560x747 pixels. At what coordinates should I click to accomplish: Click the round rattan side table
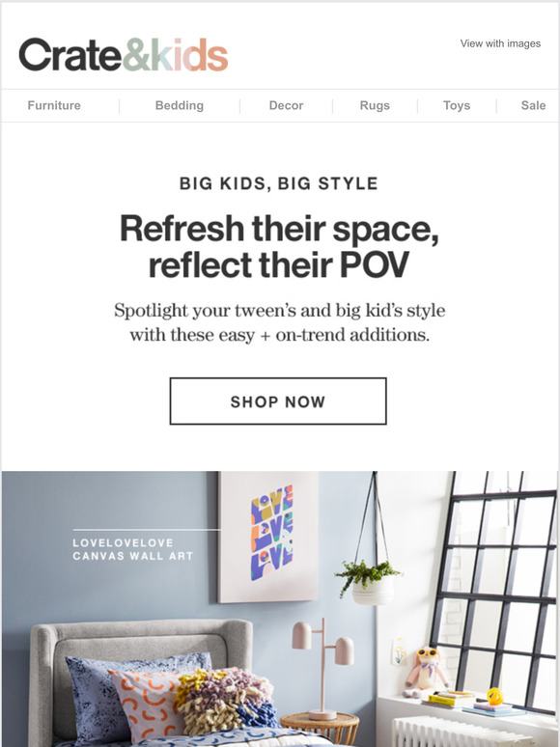tap(320, 729)
